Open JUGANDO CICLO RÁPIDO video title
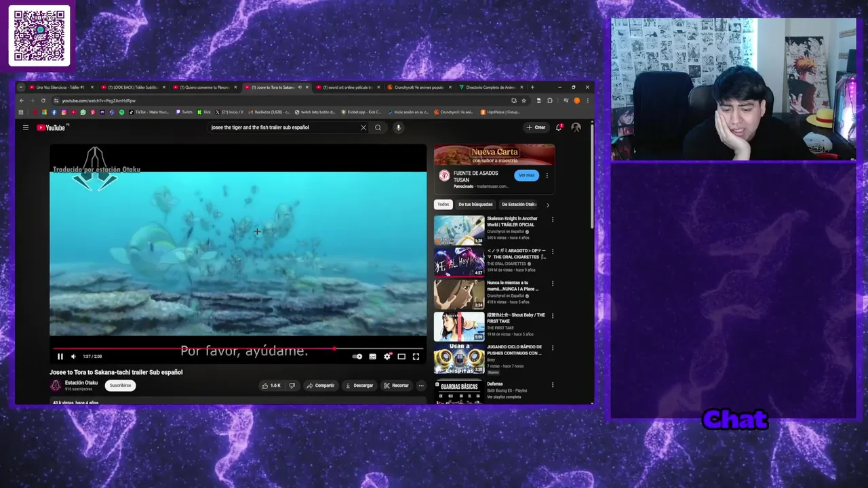 (x=515, y=350)
